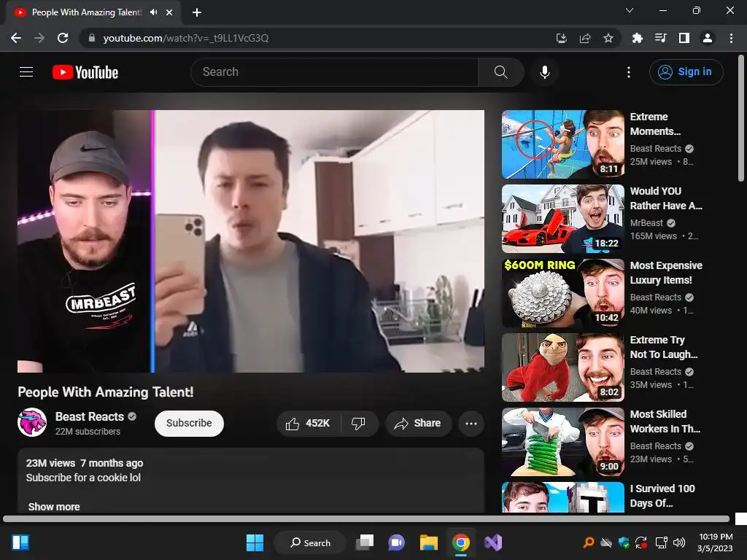The height and width of the screenshot is (560, 747).
Task: Open Beast Reacts channel name link
Action: (90, 416)
